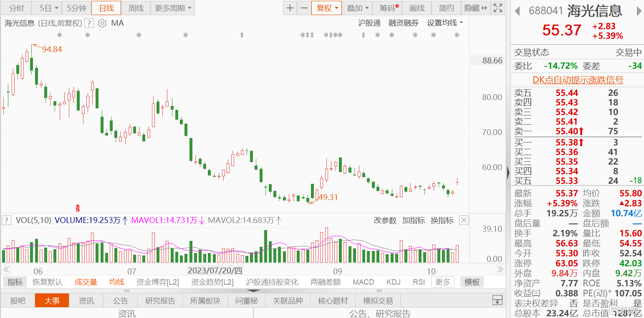
Task: Click the plus zoom-in chart button
Action: pos(290,8)
